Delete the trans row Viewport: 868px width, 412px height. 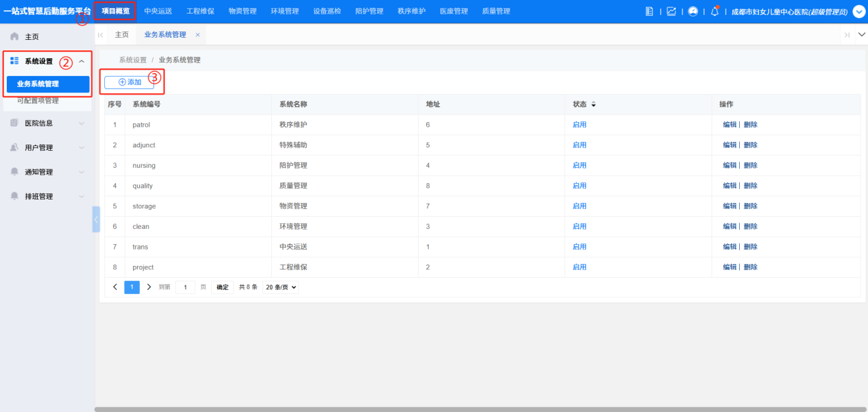751,247
